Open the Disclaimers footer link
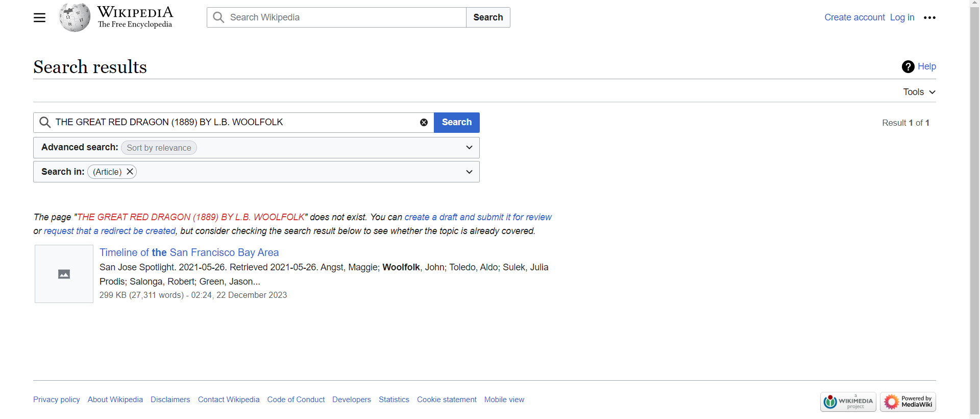This screenshot has height=419, width=980. [x=170, y=400]
